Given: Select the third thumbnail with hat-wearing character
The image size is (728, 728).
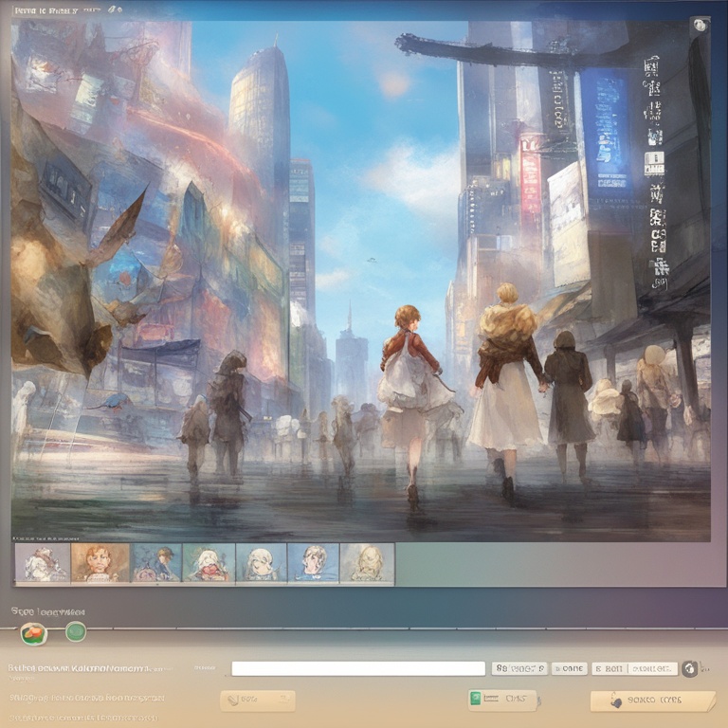Looking at the screenshot, I should pos(156,563).
